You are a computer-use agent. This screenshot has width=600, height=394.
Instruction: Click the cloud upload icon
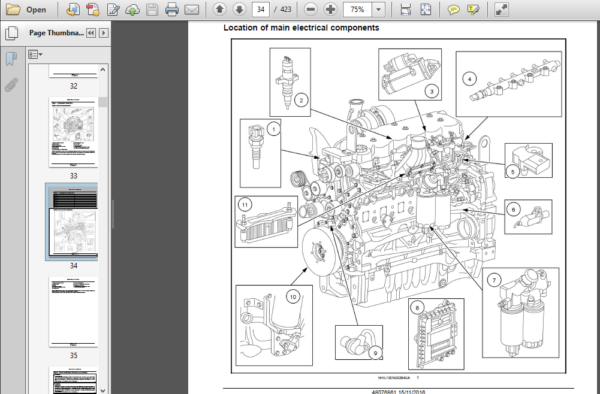tap(132, 10)
